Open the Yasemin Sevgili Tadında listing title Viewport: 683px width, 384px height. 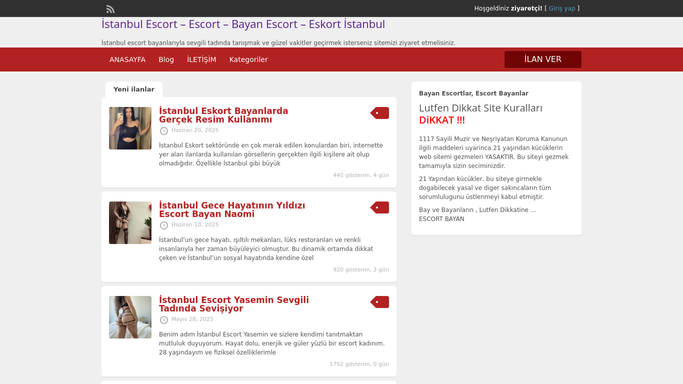233,304
